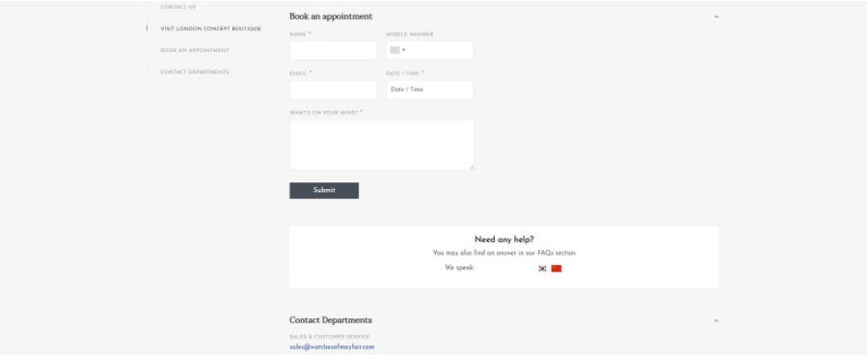
Task: Click the Submit button
Action: tap(324, 190)
